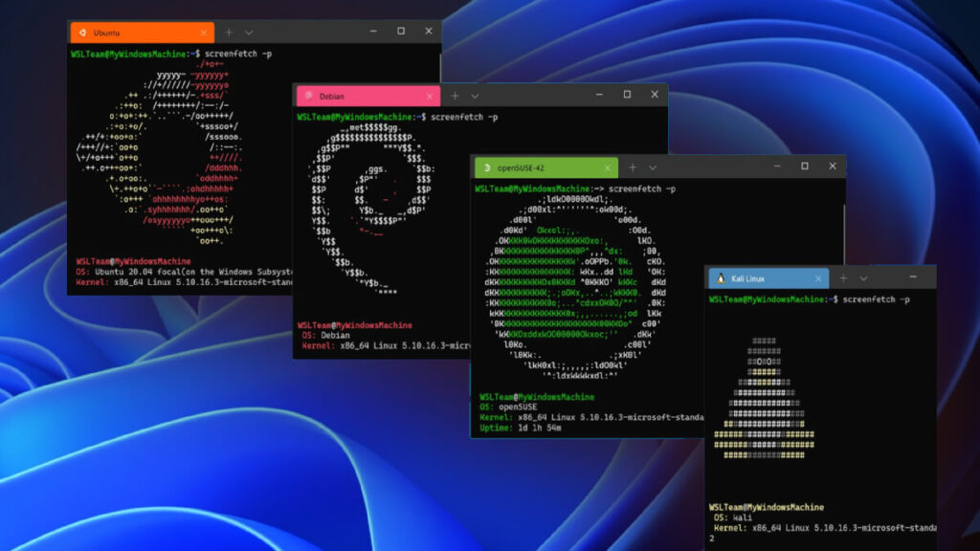Image resolution: width=980 pixels, height=551 pixels.
Task: Click openSUSE window Kernel info line
Action: 591,417
